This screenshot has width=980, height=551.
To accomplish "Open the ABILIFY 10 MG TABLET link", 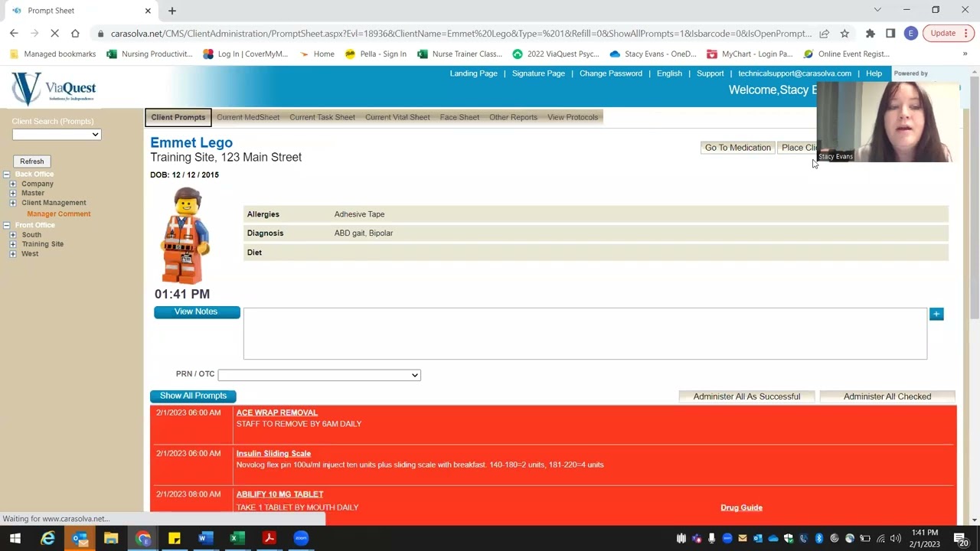I will tap(279, 494).
